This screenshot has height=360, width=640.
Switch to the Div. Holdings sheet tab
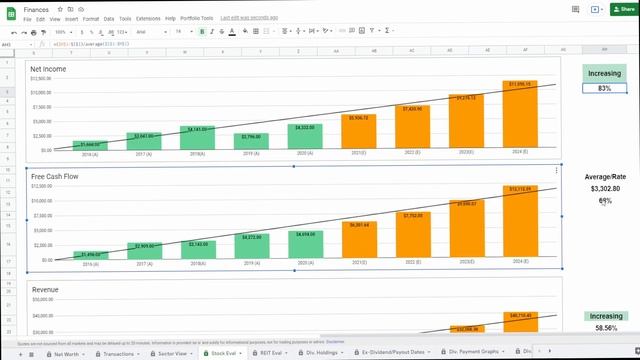(x=321, y=352)
